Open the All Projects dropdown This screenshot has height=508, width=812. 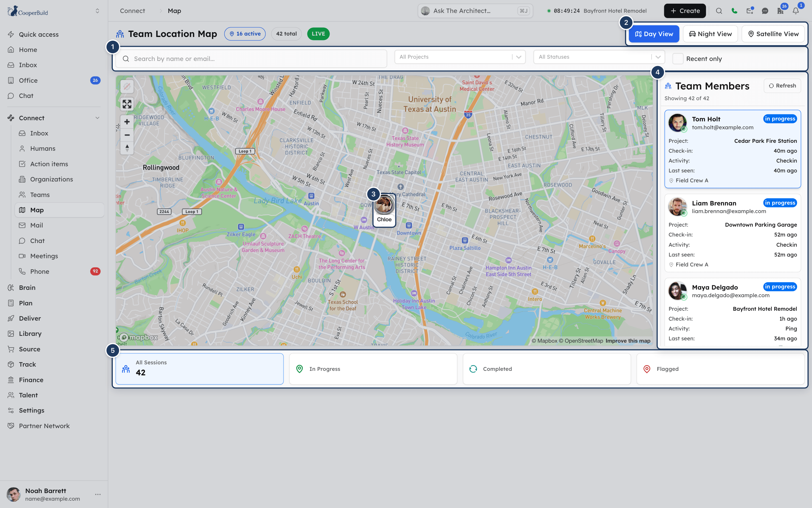(x=460, y=57)
